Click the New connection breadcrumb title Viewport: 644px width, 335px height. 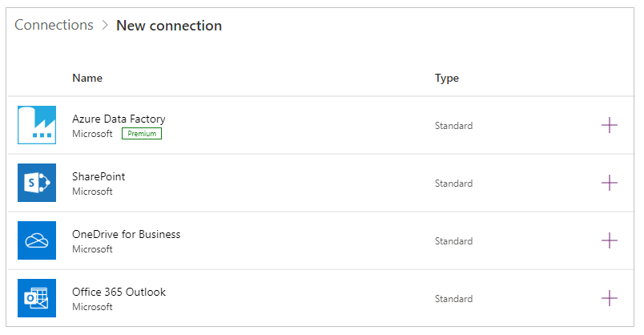pyautogui.click(x=169, y=26)
